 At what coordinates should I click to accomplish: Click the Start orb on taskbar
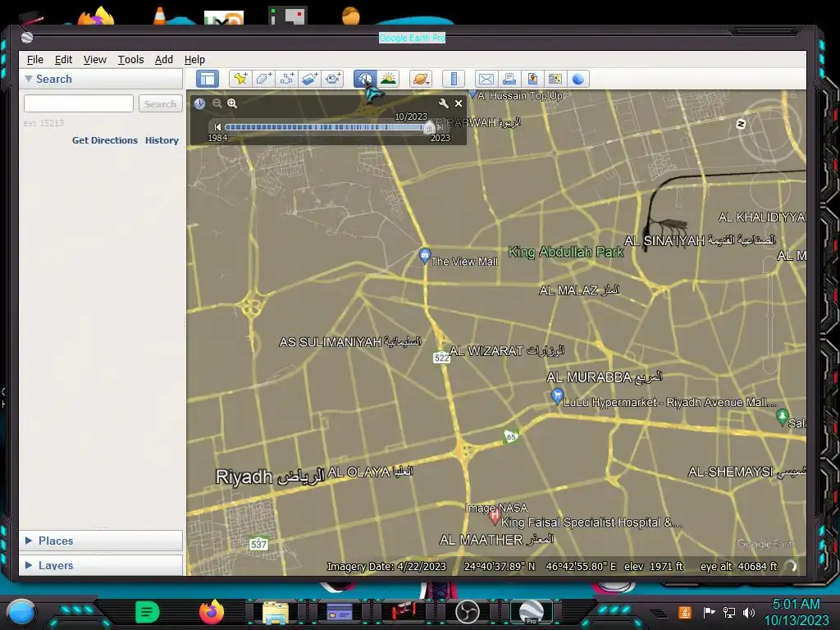(x=21, y=612)
